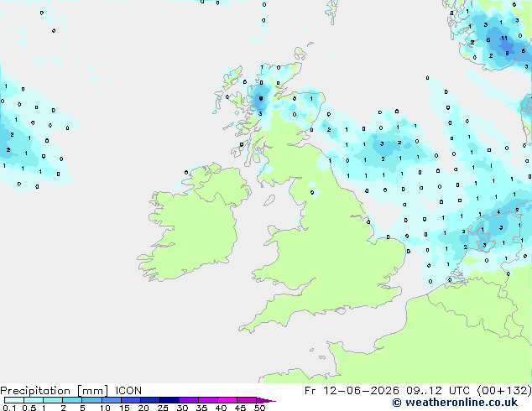Click the legend scale label '50'
Screen dimensions: 532x411
pyautogui.click(x=259, y=408)
